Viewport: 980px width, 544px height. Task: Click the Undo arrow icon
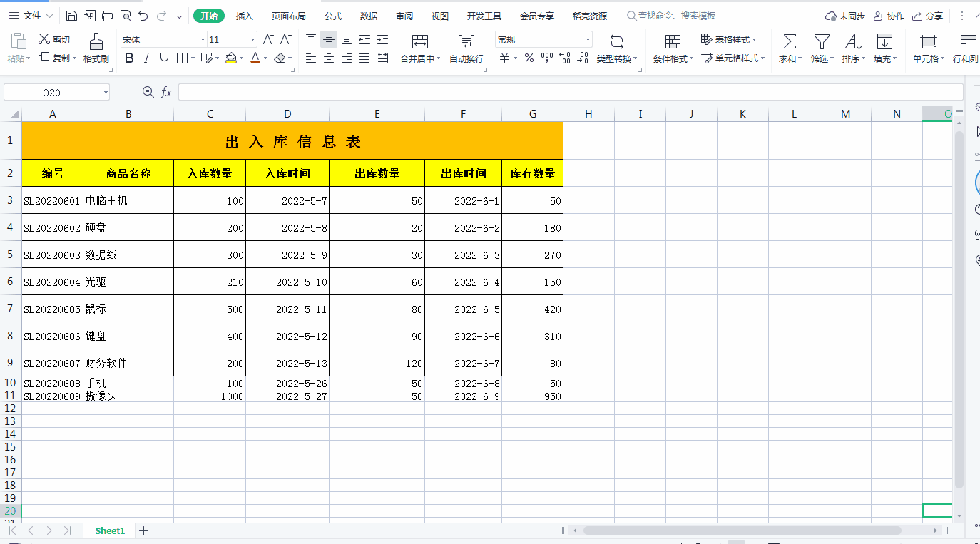pos(143,16)
